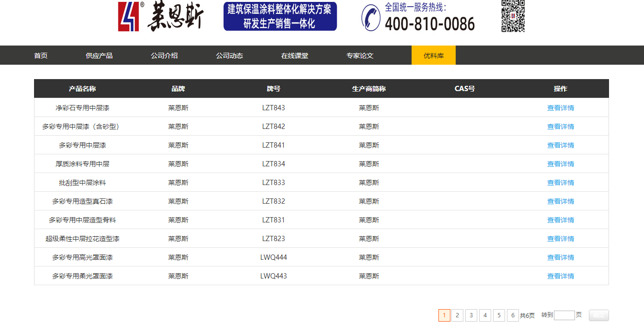Screen dimensions: 644x336
Task: Click grade code LZT832
Action: [274, 201]
